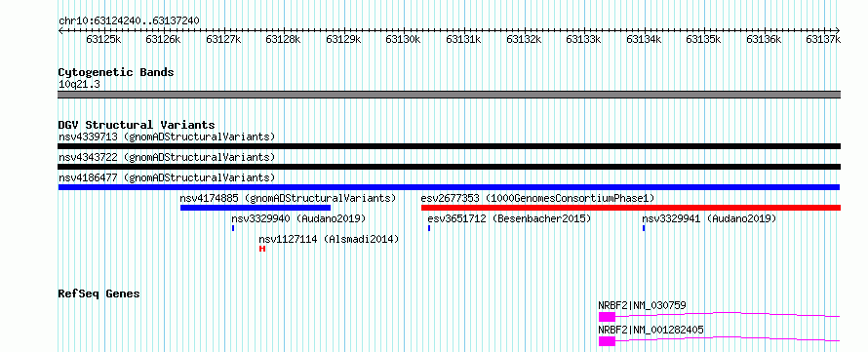The image size is (868, 352).
Task: Click the nsv4339713 black variant bar
Action: coord(449,146)
